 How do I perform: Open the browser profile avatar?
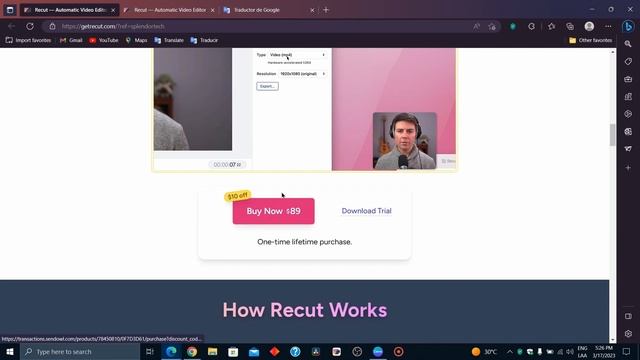pos(589,27)
